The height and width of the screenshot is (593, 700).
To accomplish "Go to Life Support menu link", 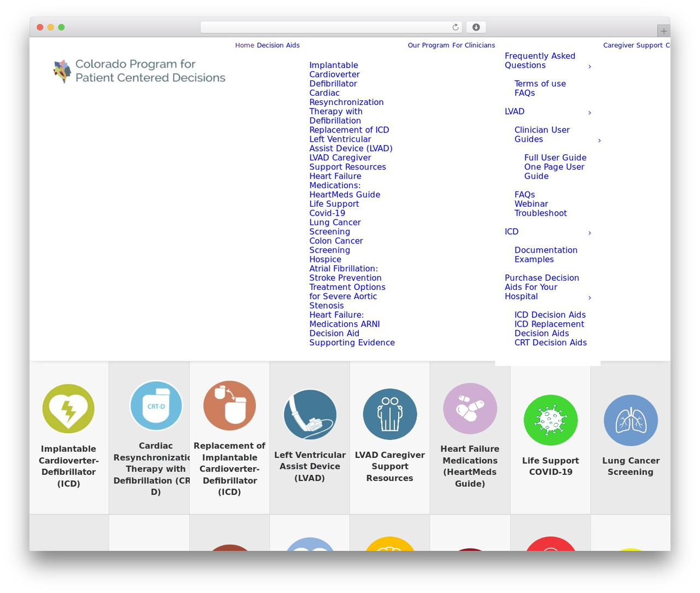I will point(334,204).
